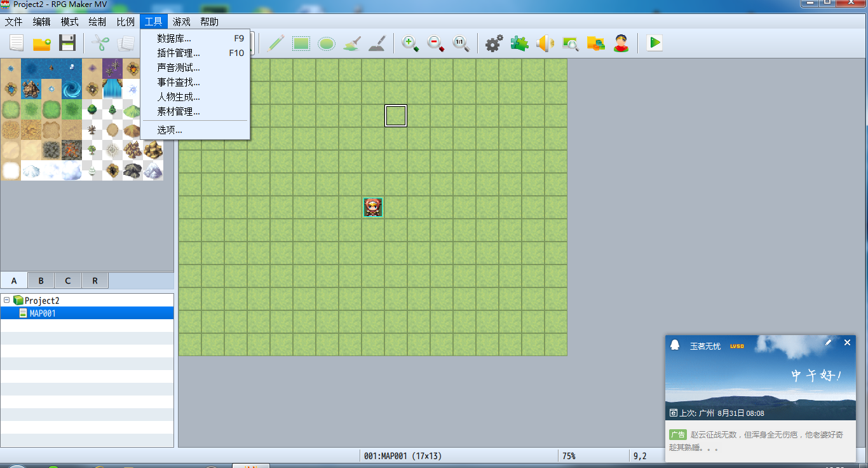Click the player character on the map

tap(373, 207)
